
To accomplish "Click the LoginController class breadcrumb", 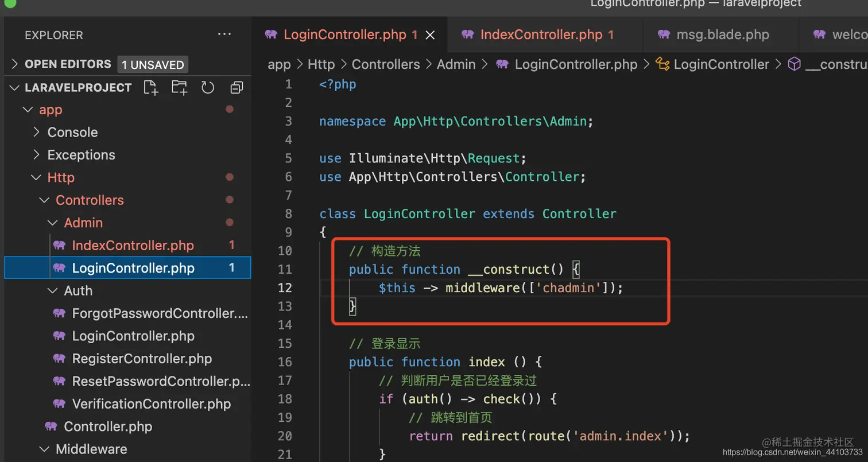I will pos(721,64).
